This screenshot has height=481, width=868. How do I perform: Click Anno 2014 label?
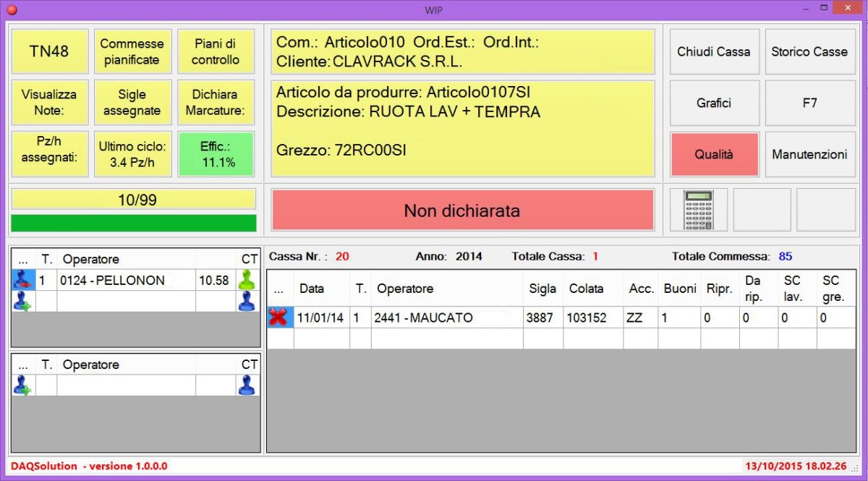448,257
